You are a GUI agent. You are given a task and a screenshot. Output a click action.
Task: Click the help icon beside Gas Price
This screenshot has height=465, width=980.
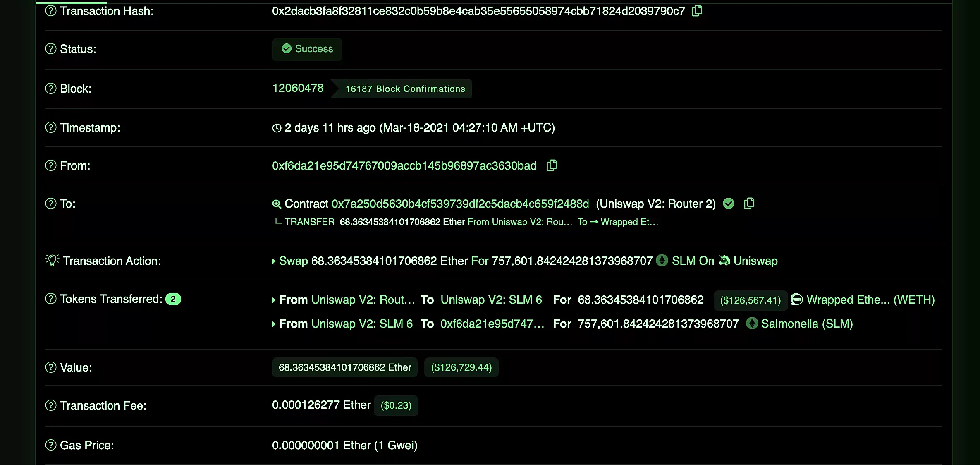tap(51, 445)
